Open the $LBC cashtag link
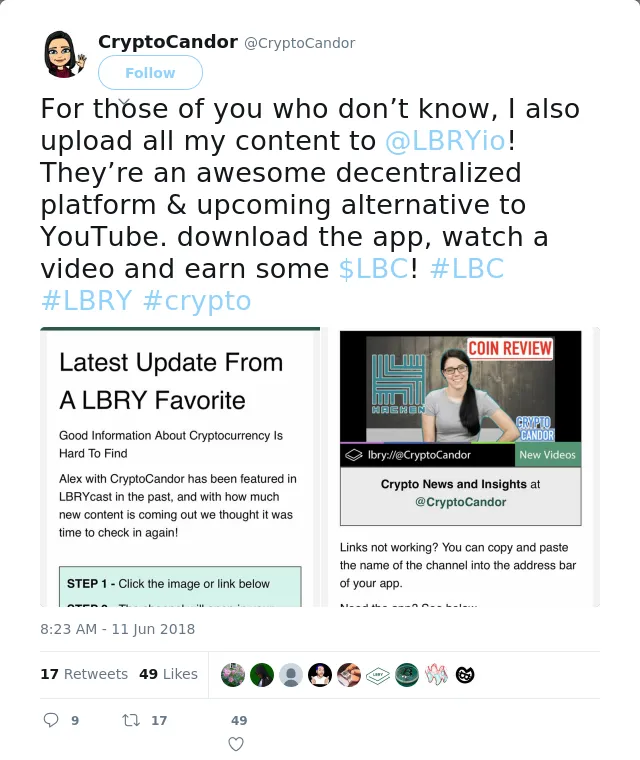Image resolution: width=640 pixels, height=760 pixels. point(373,269)
